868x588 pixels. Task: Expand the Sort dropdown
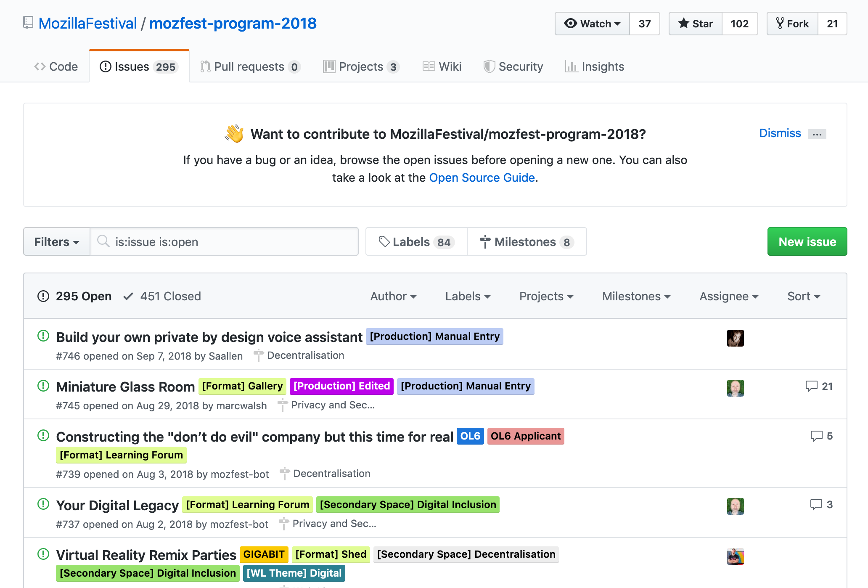click(804, 296)
